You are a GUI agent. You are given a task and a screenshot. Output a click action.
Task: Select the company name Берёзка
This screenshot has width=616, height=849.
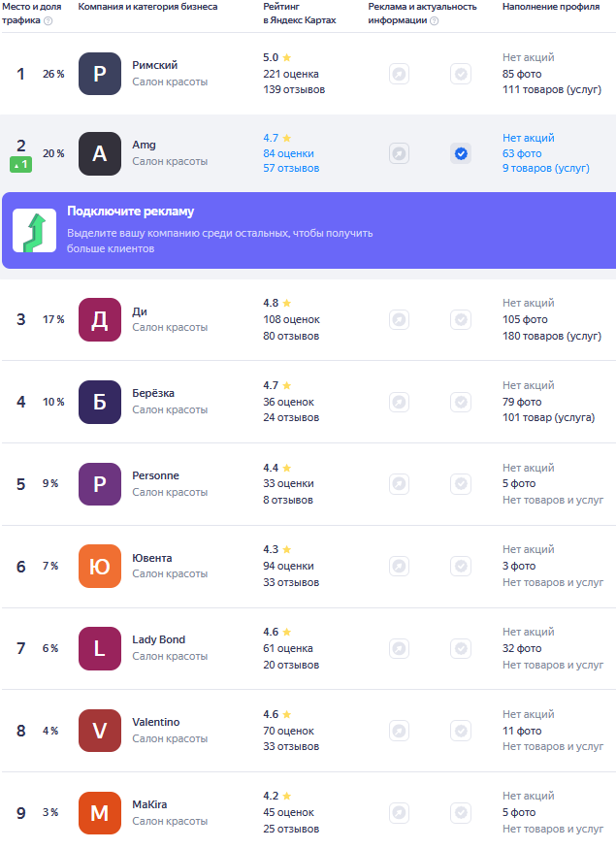click(153, 393)
